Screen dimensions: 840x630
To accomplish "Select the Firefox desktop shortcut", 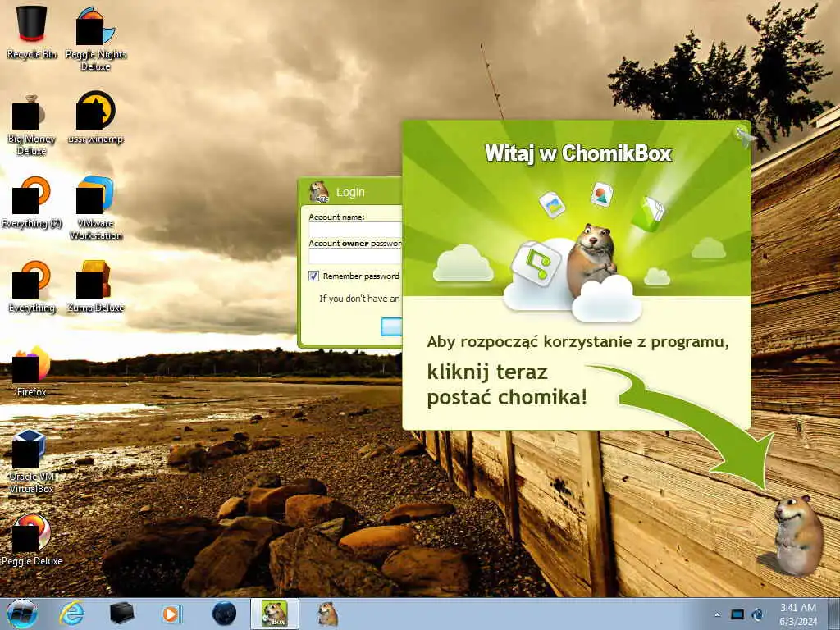I will [x=32, y=372].
